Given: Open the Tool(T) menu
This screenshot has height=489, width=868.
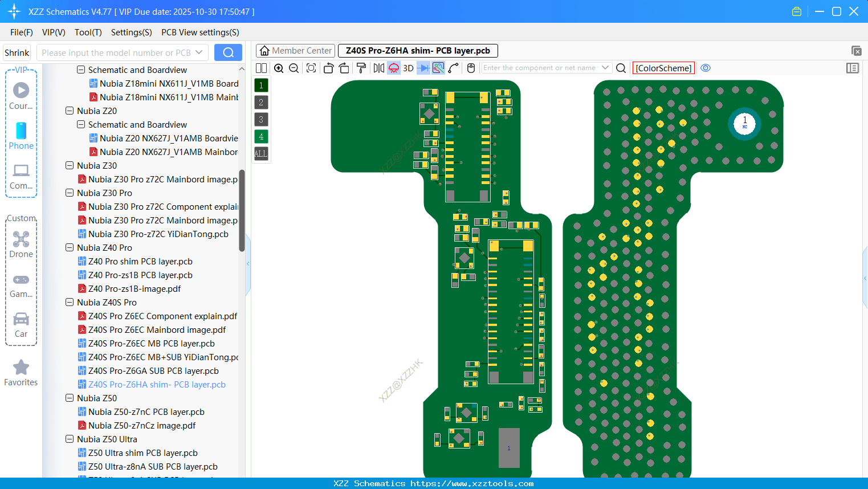Looking at the screenshot, I should [x=88, y=32].
